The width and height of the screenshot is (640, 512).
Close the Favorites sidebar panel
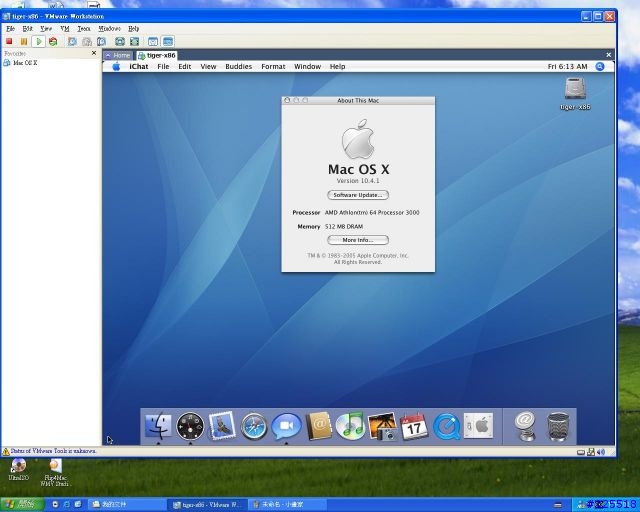tap(94, 53)
